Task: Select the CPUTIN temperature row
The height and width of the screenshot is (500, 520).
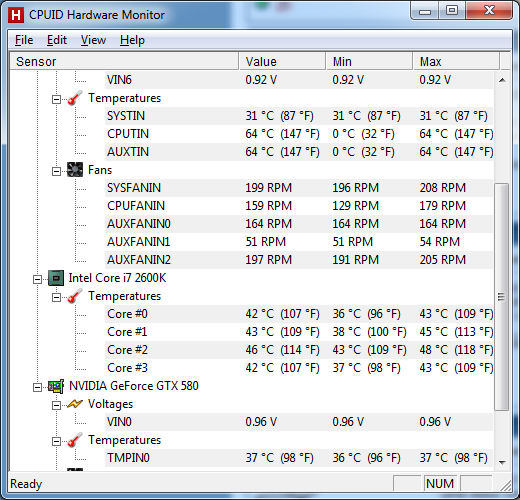Action: point(299,134)
